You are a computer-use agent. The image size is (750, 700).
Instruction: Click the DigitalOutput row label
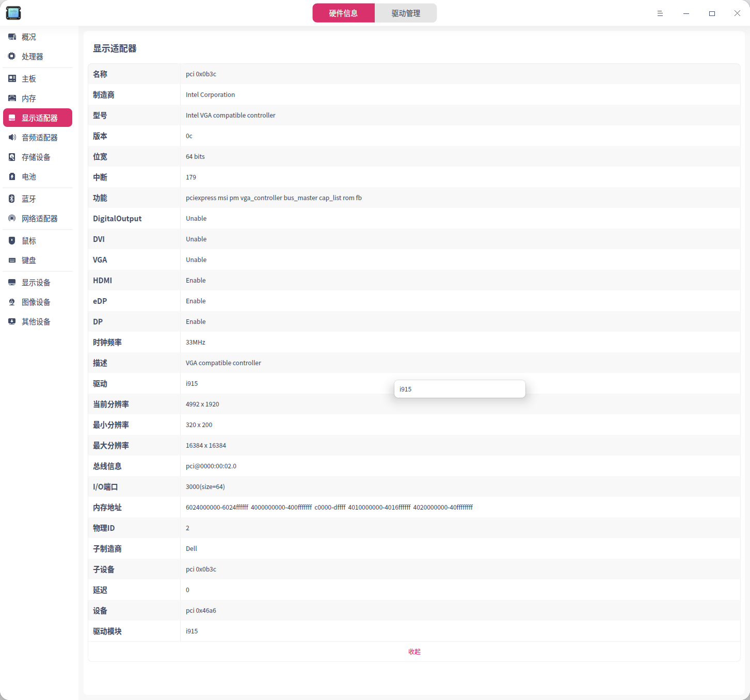click(x=117, y=218)
